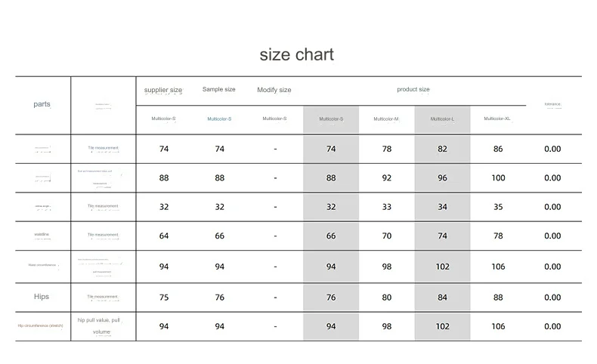
Task: Select the 'supplier size' column header
Action: click(x=163, y=90)
